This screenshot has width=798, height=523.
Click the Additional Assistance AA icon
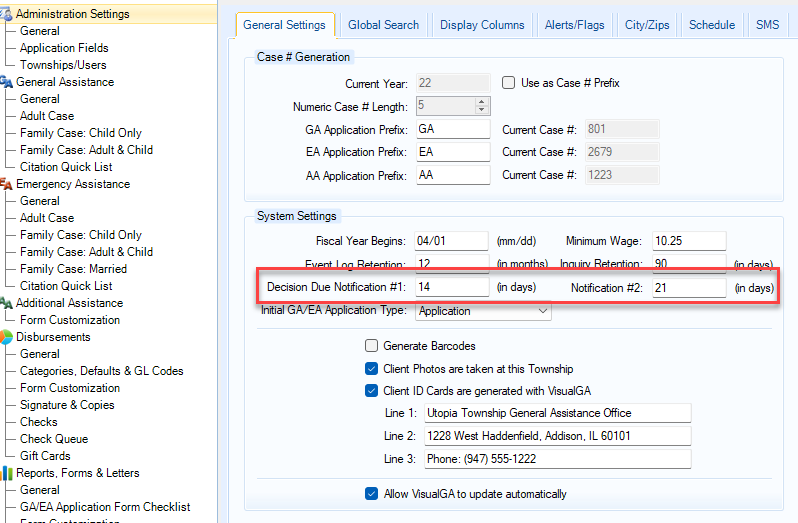coord(6,303)
